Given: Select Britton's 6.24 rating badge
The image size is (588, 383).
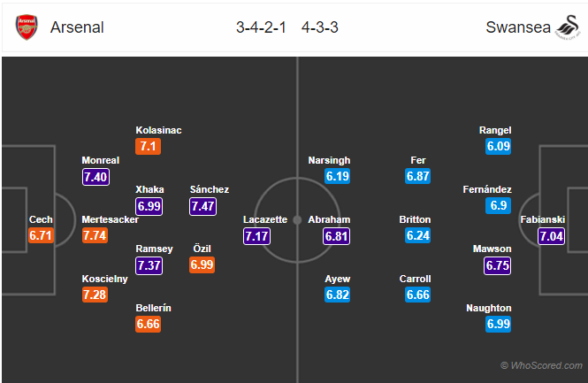Looking at the screenshot, I should pyautogui.click(x=418, y=235).
